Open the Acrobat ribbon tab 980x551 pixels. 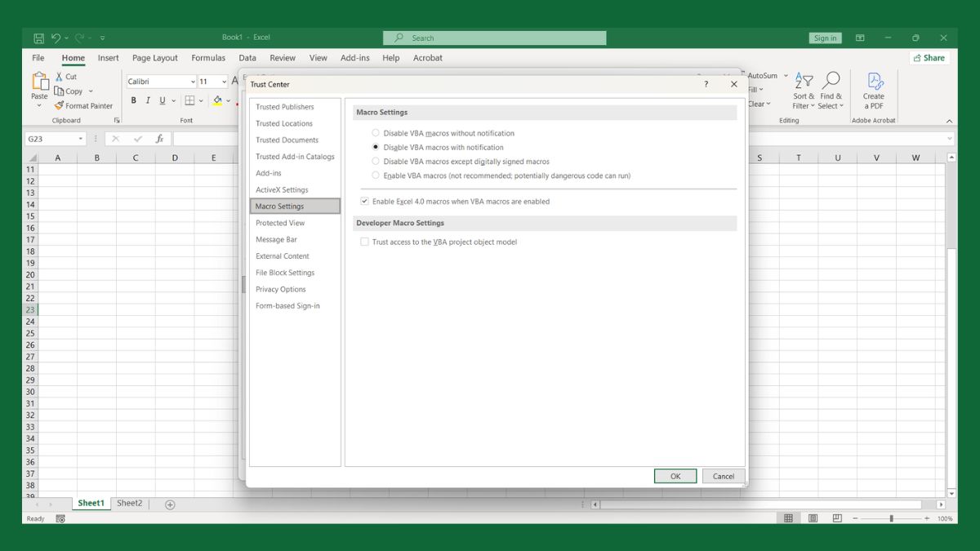click(x=428, y=58)
